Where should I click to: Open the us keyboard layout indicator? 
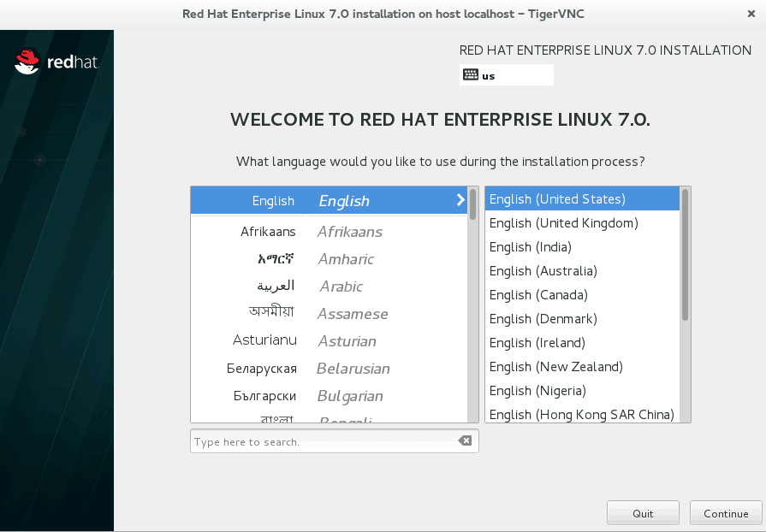506,75
